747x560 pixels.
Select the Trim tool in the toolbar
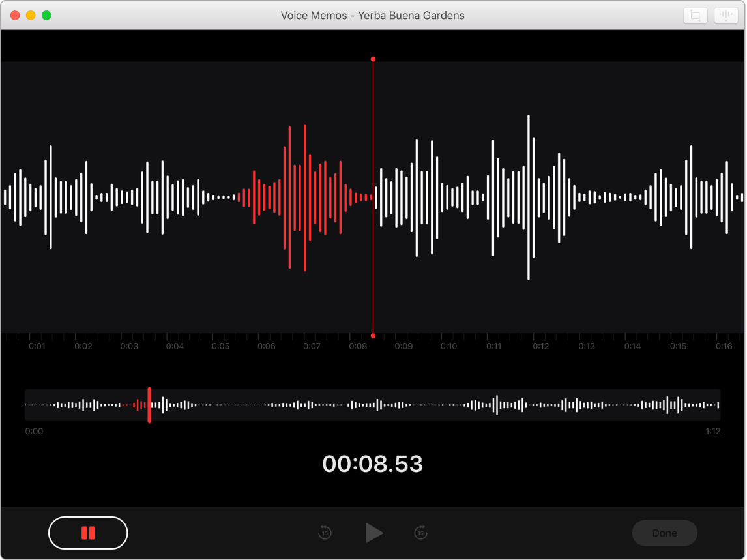pyautogui.click(x=695, y=15)
